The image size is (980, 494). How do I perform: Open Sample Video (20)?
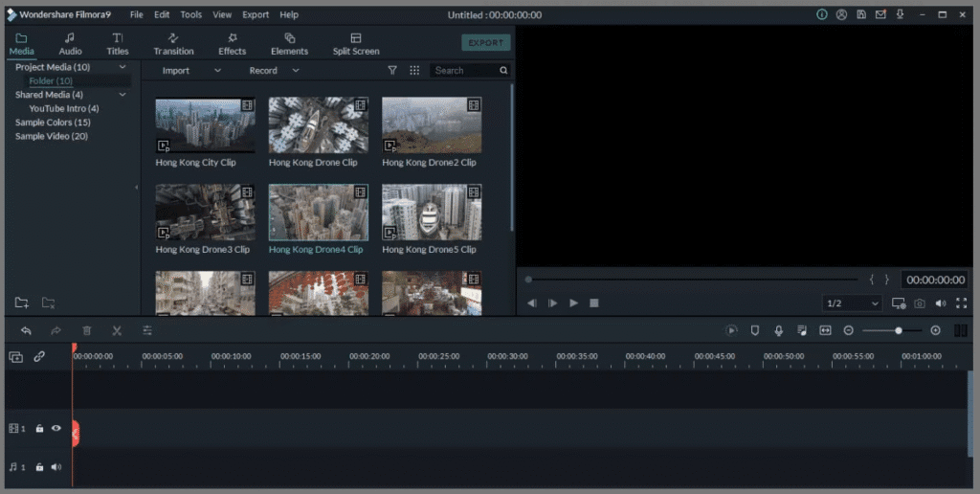[52, 136]
